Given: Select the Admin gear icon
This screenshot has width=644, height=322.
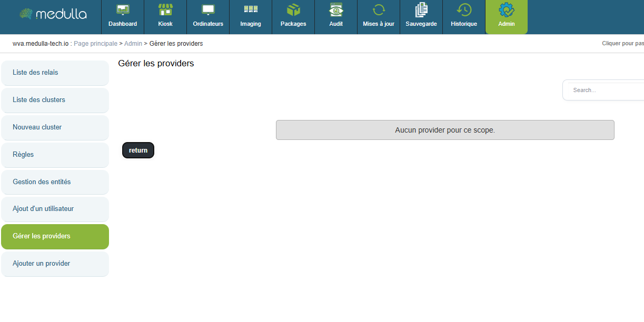Looking at the screenshot, I should pyautogui.click(x=507, y=11).
